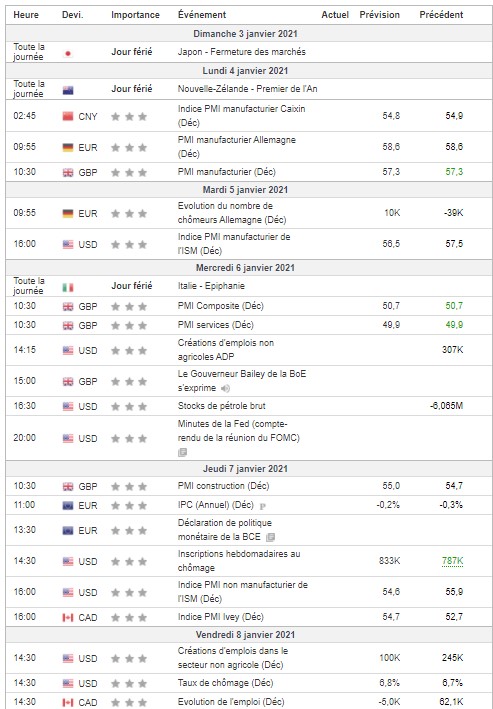Viewport: 493px width, 709px height.
Task: Open the document icon under Fed minutes
Action: point(182,452)
